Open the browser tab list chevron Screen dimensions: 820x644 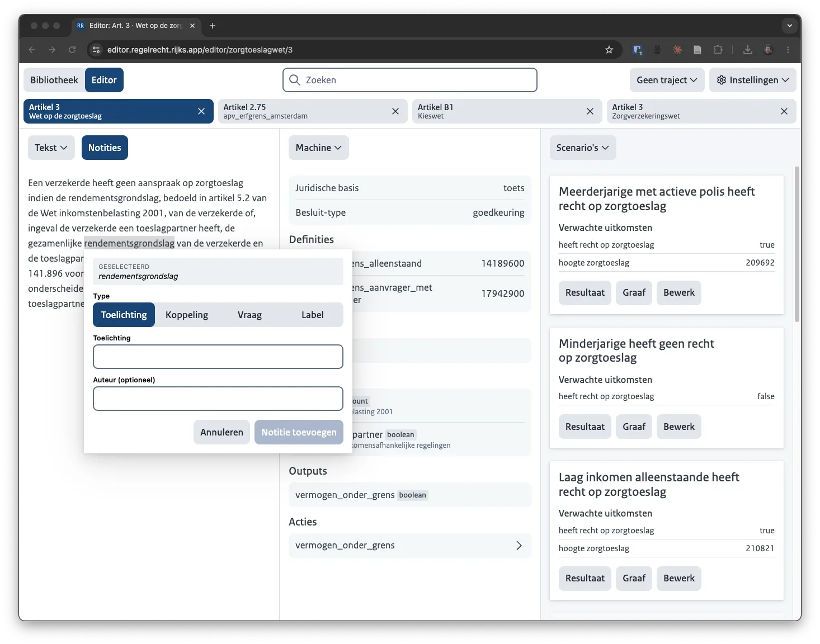click(789, 26)
